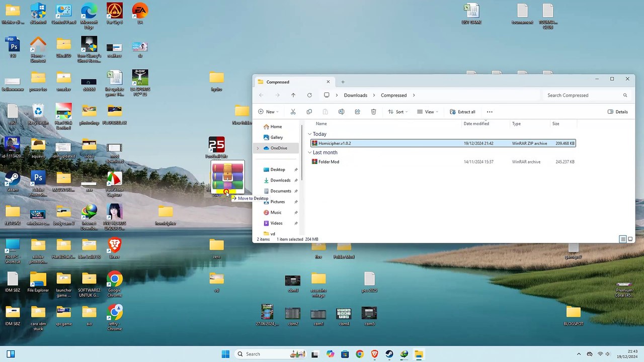
Task: Open Jeffry Chrome profile shortcut
Action: pos(115,318)
